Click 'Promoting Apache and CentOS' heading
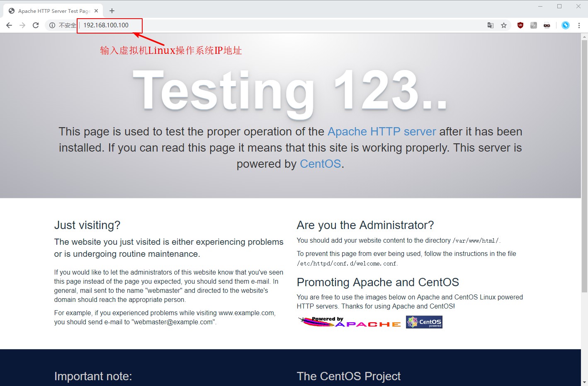 pyautogui.click(x=378, y=282)
